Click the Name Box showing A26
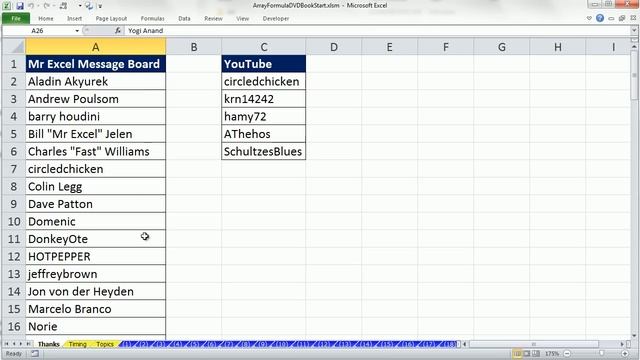The width and height of the screenshot is (640, 360). (38, 31)
